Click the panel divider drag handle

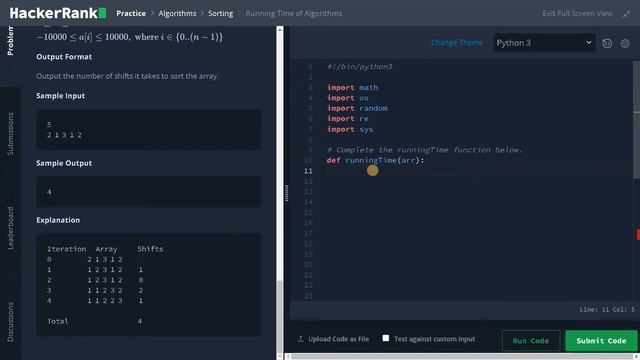287,193
